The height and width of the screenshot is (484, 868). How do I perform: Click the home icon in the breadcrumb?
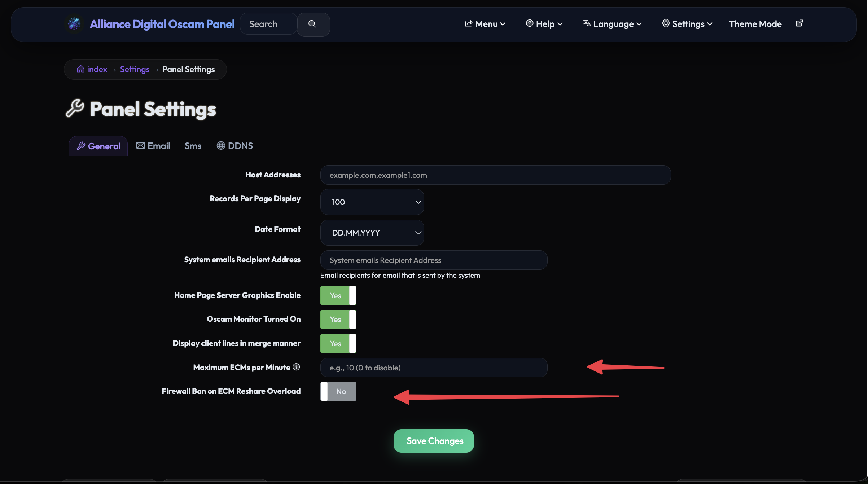point(80,69)
